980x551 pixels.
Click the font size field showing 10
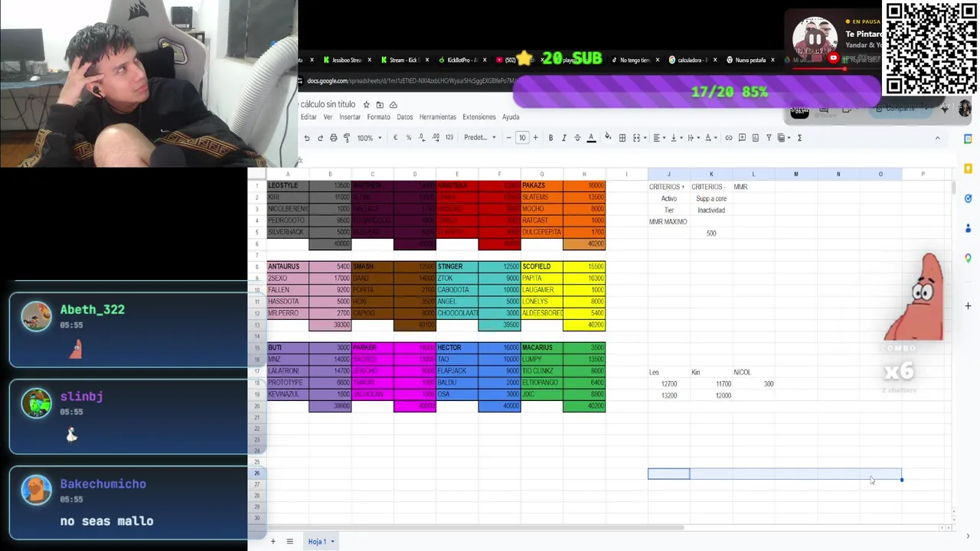522,138
